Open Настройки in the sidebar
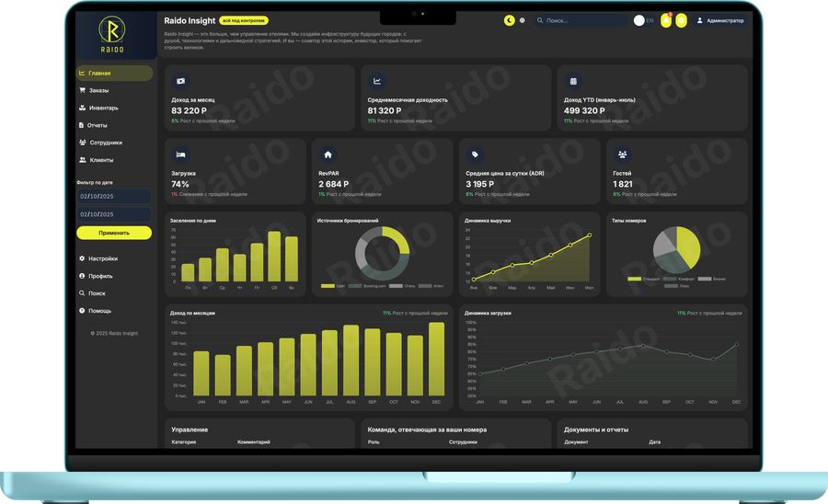The height and width of the screenshot is (504, 828). click(x=102, y=258)
